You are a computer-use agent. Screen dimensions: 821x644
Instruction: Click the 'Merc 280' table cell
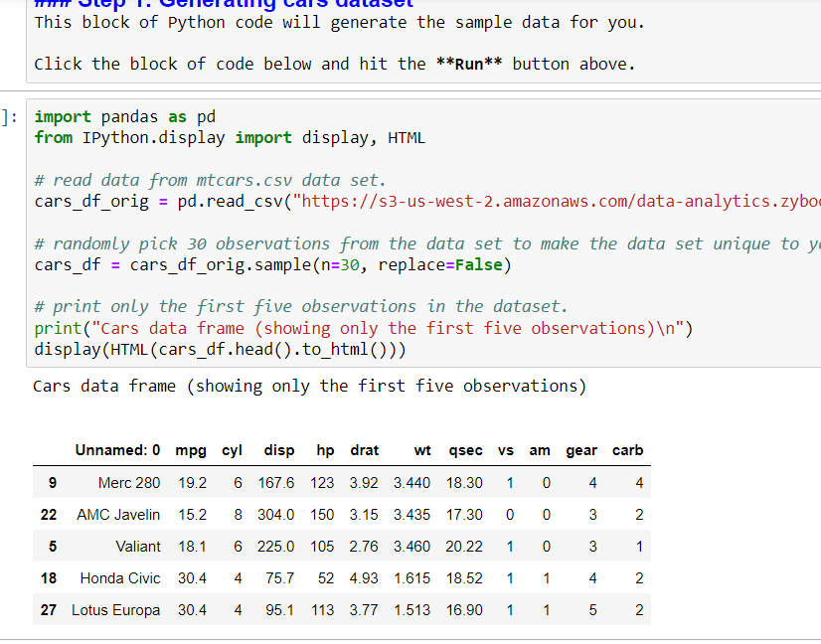pyautogui.click(x=129, y=483)
